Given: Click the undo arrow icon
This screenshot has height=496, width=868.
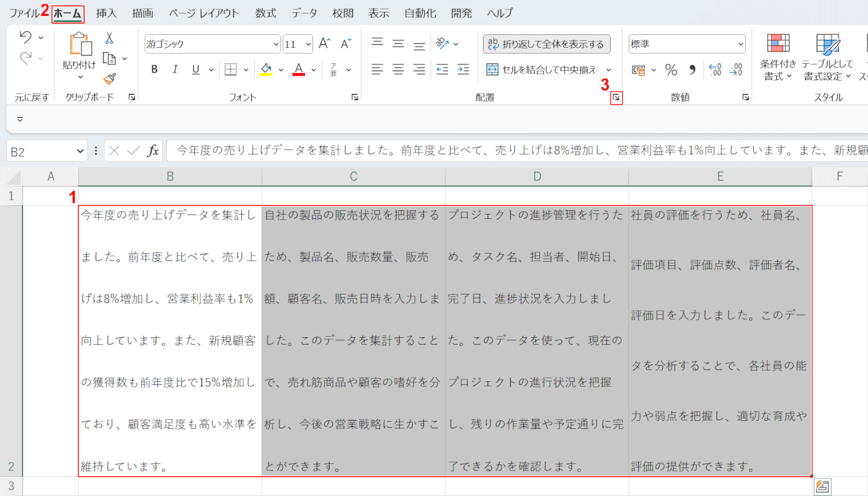Looking at the screenshot, I should pyautogui.click(x=25, y=38).
